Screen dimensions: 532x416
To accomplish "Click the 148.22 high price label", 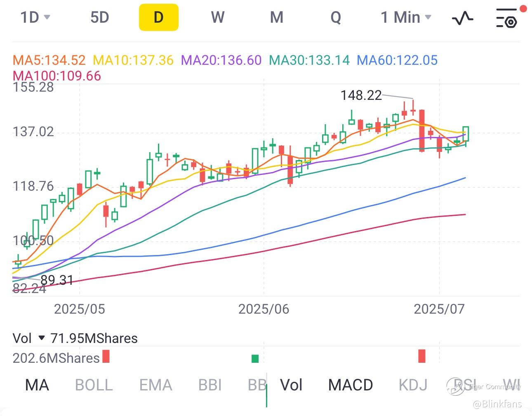I will [x=361, y=95].
